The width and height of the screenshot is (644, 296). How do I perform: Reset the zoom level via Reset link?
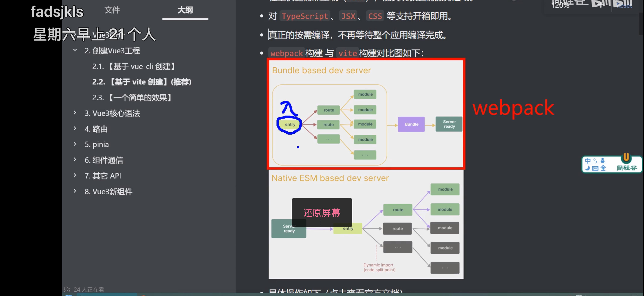[624, 6]
